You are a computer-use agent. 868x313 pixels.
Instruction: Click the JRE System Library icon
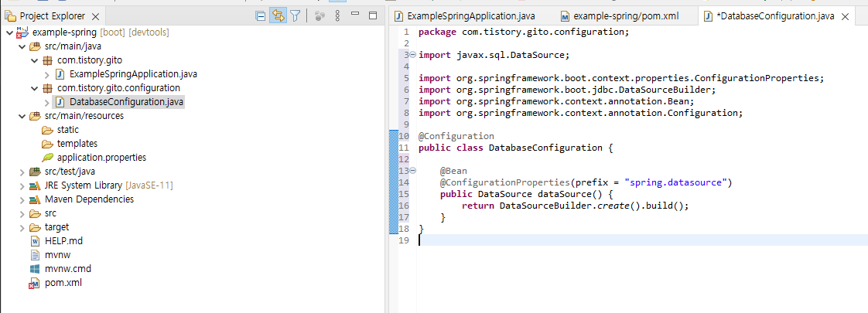pyautogui.click(x=35, y=185)
